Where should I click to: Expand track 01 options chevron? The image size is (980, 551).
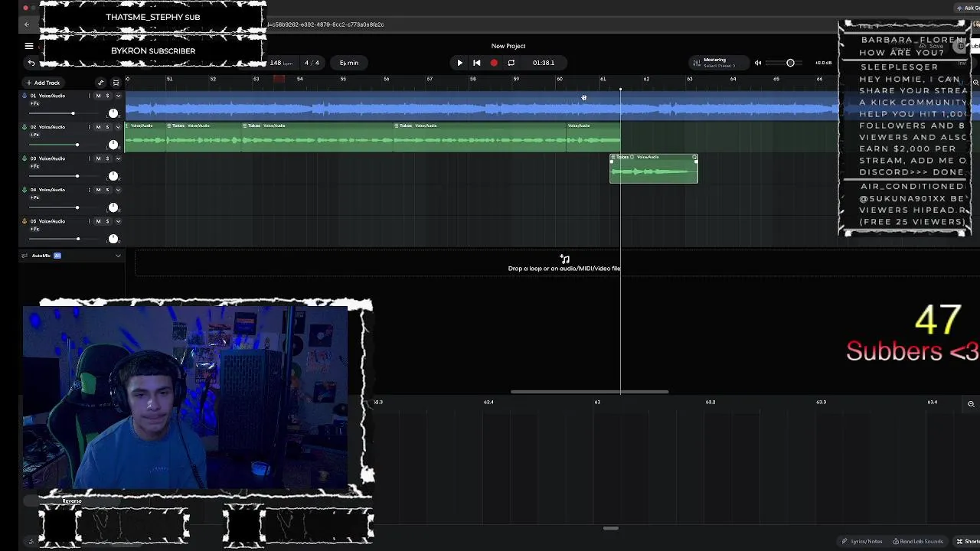click(x=118, y=96)
